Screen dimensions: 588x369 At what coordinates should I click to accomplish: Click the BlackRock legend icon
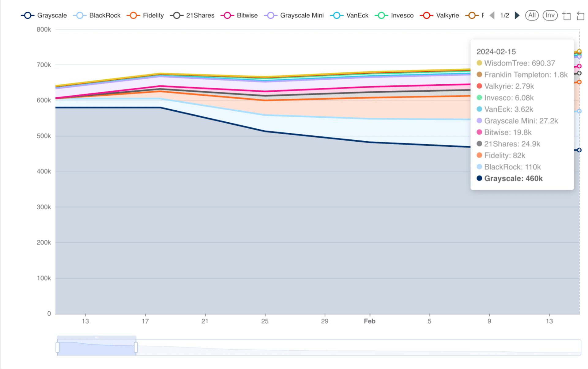80,16
